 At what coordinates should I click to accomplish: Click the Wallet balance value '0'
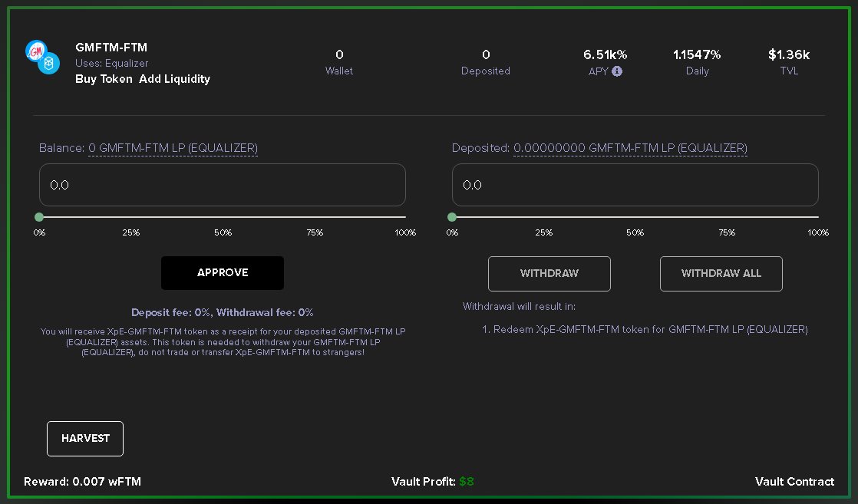(339, 54)
